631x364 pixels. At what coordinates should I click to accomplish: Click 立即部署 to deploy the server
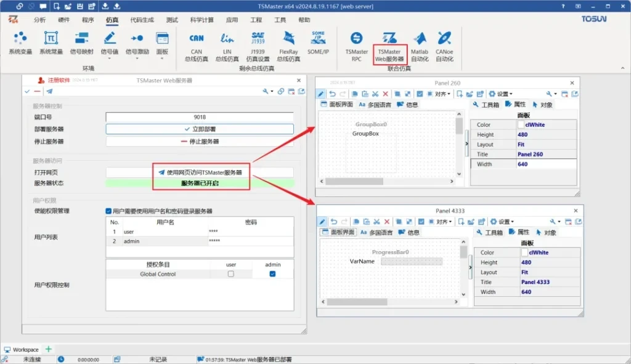point(200,129)
